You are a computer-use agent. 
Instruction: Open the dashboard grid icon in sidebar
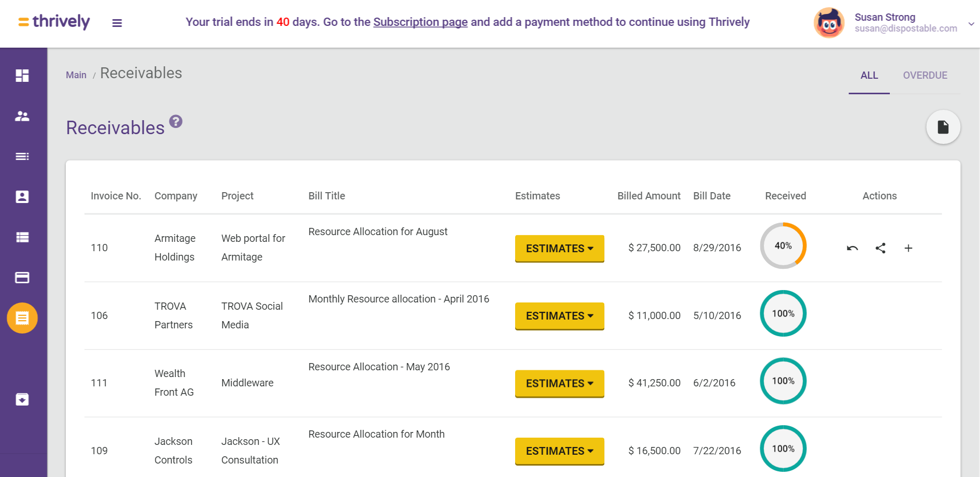point(22,76)
